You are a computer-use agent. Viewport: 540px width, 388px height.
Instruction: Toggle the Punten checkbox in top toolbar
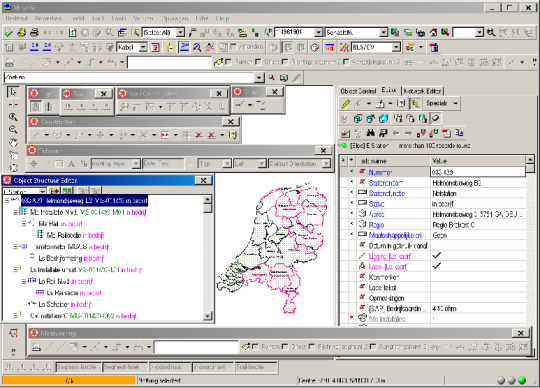(x=228, y=62)
